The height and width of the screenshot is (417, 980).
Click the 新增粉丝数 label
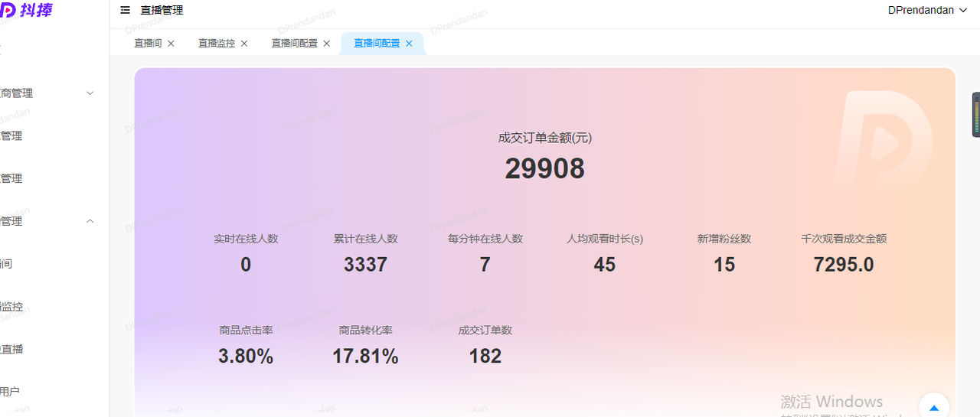click(x=724, y=239)
